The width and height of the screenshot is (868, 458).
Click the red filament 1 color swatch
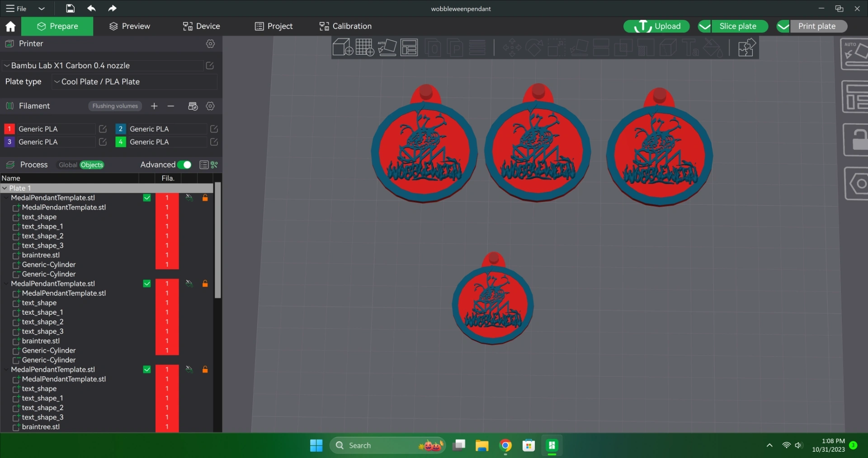tap(9, 129)
